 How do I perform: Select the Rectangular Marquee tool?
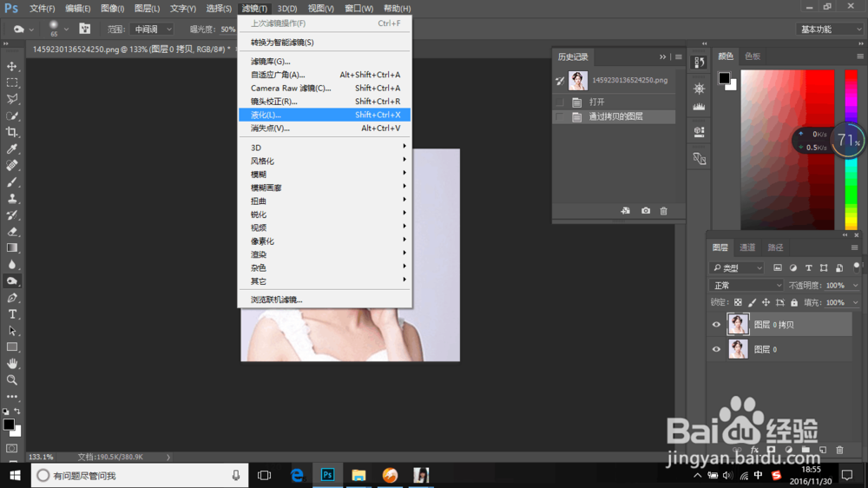tap(11, 82)
